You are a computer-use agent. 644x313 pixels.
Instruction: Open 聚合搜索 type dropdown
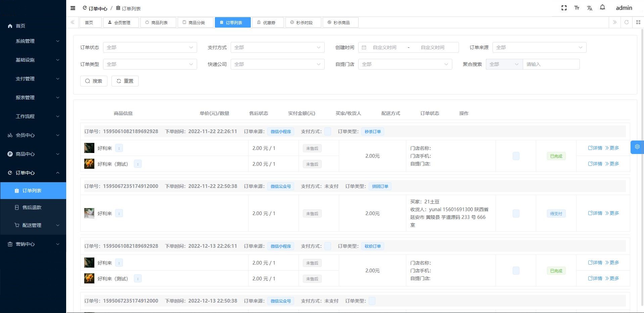tap(504, 64)
